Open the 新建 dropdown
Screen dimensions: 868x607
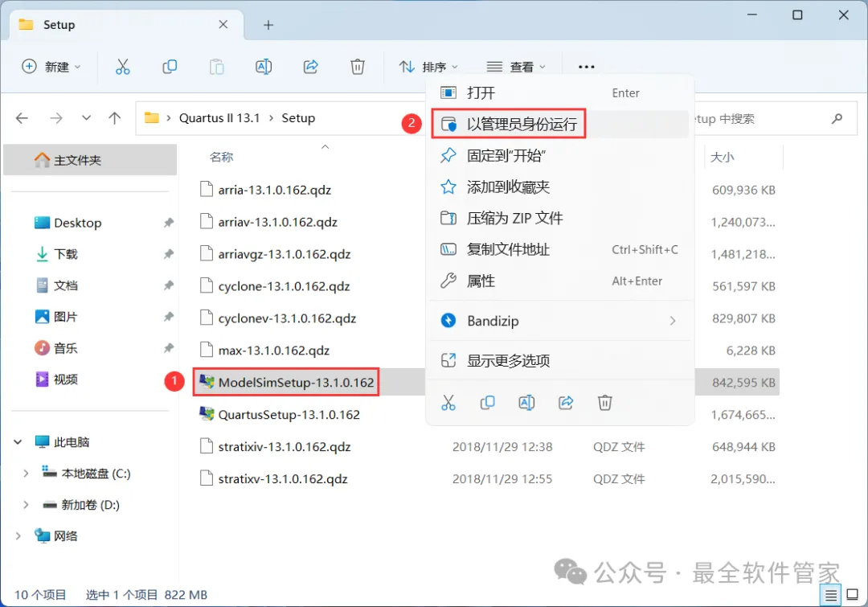(51, 67)
